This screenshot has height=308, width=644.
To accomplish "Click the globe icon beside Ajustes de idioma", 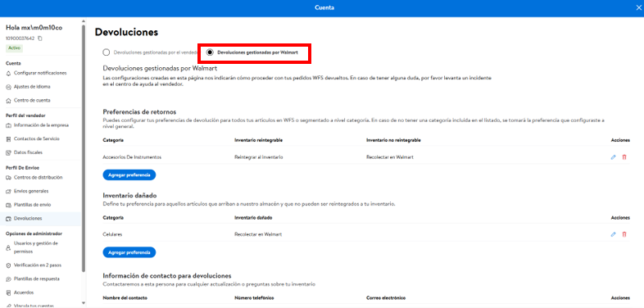I will coord(9,87).
